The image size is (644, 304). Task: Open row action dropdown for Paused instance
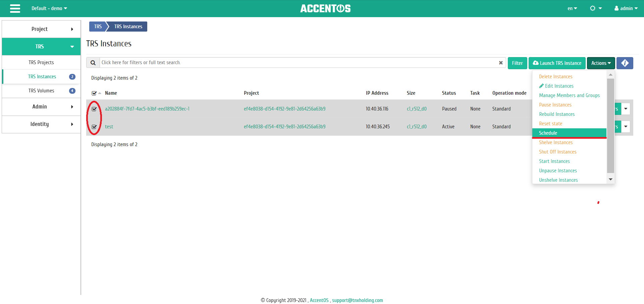click(x=626, y=109)
